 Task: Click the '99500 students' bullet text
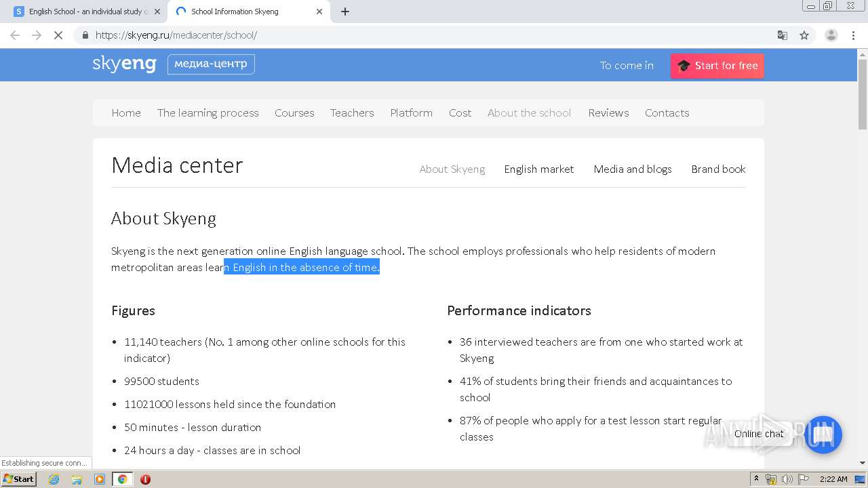point(161,382)
